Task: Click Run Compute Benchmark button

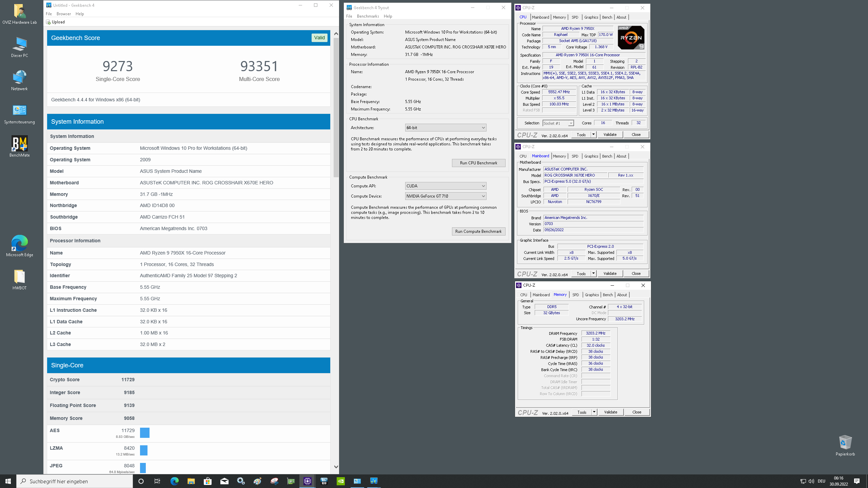Action: pyautogui.click(x=478, y=231)
